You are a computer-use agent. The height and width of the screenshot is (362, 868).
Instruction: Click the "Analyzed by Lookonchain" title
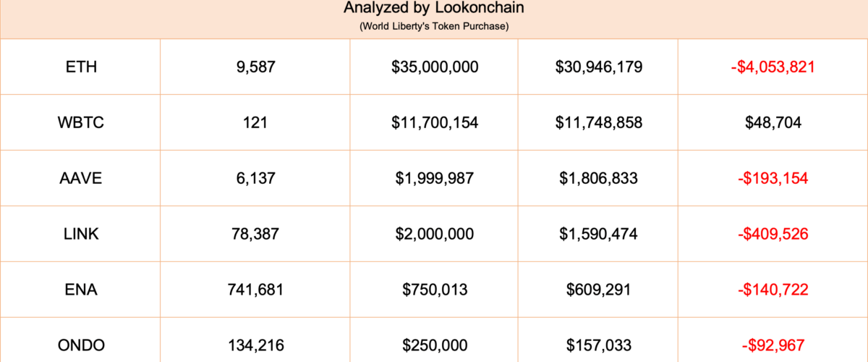click(434, 8)
